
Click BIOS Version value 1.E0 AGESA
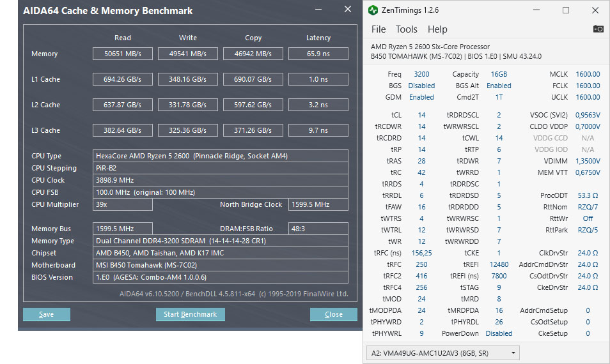(221, 277)
